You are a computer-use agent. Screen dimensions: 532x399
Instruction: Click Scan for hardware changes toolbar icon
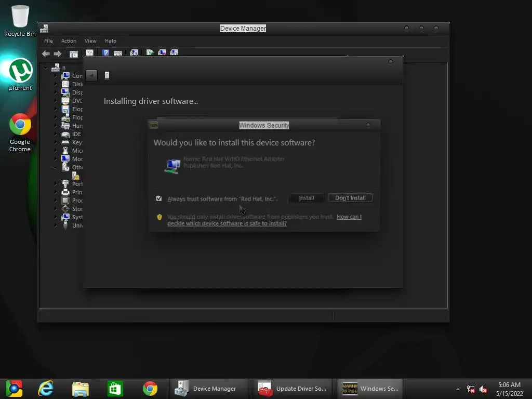134,52
